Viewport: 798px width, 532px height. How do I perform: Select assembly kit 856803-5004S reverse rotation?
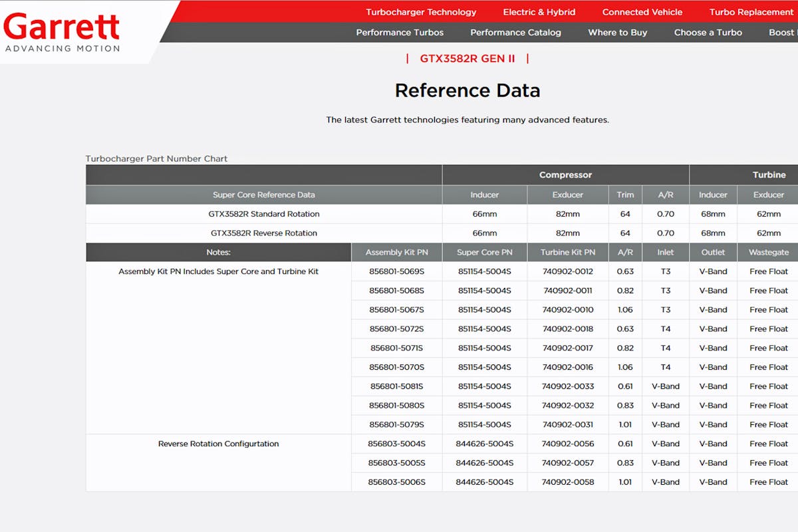397,444
